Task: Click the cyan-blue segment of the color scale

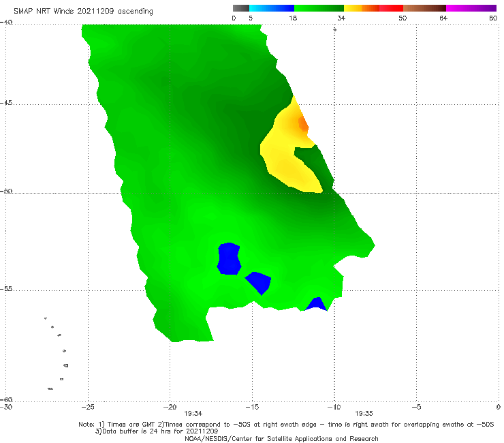Action: pyautogui.click(x=271, y=8)
